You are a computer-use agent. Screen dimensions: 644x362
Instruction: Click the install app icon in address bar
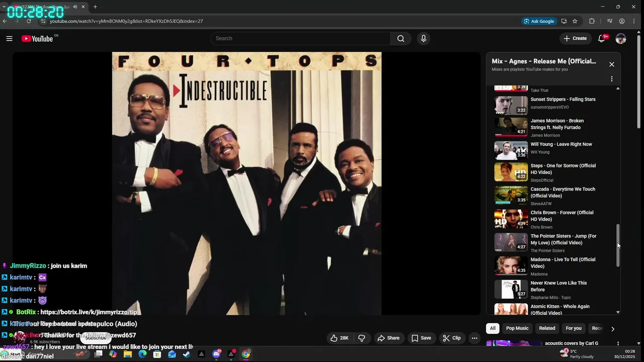564,21
